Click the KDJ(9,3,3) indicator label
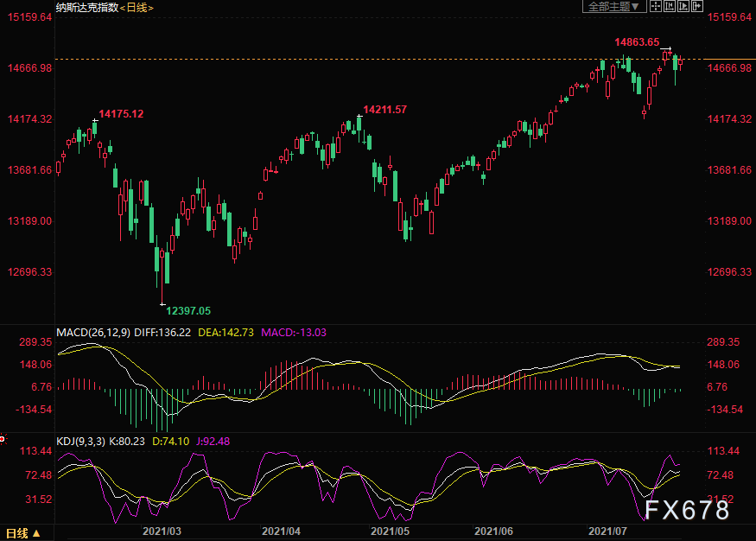 click(x=80, y=442)
